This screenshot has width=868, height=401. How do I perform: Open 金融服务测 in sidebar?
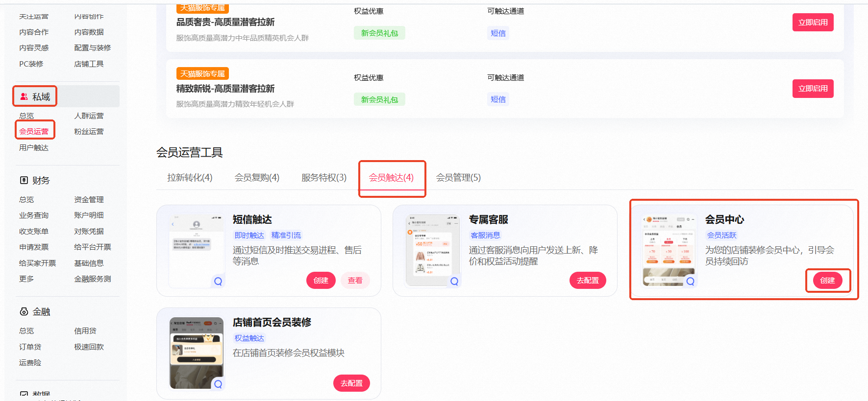coord(93,279)
